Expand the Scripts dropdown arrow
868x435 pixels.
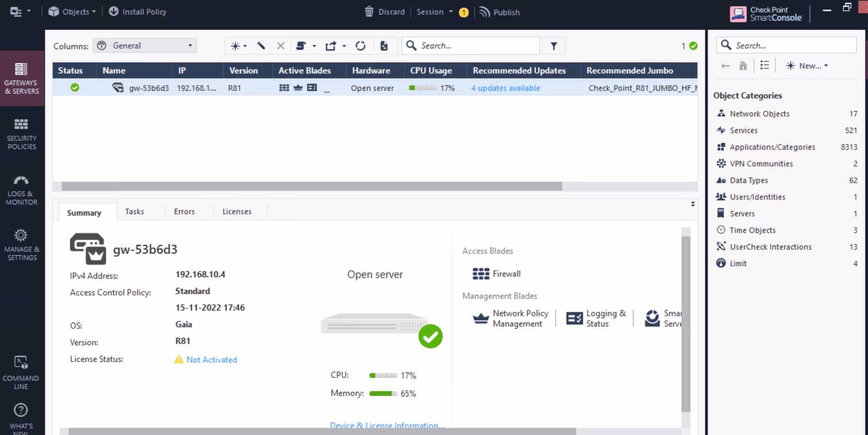point(314,46)
